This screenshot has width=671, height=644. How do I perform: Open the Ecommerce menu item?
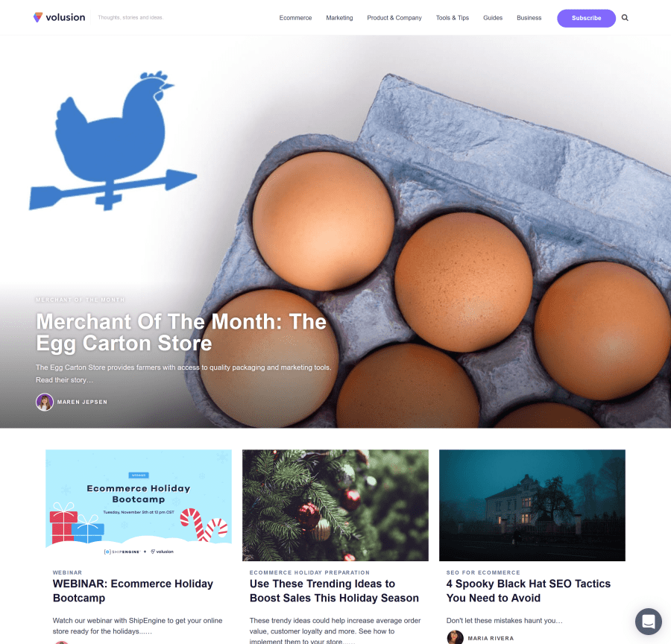tap(295, 18)
